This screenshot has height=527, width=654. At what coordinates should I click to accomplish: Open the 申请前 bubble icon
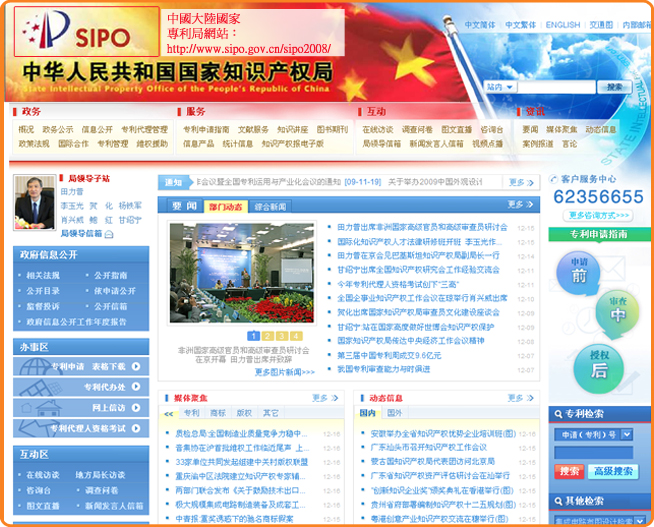(x=579, y=272)
